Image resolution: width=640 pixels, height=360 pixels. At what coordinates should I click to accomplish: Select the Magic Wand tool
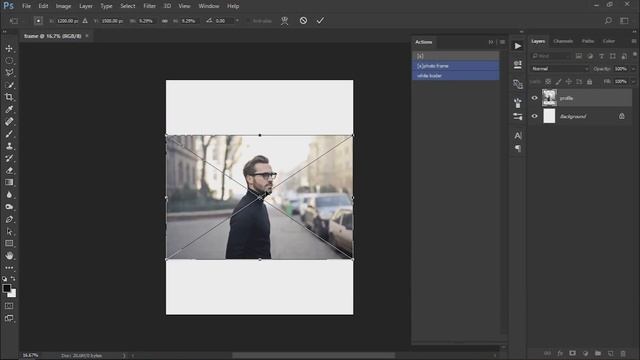[9, 85]
